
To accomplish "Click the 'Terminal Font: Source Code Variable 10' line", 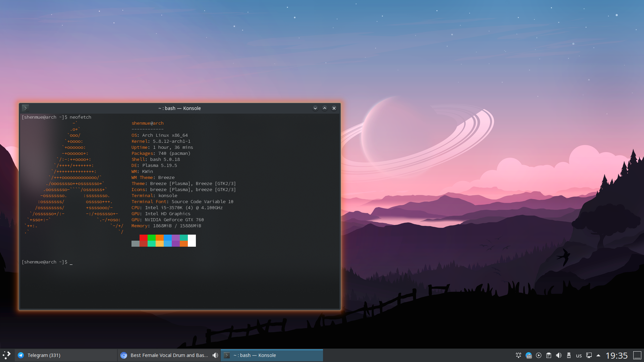I will tap(182, 202).
